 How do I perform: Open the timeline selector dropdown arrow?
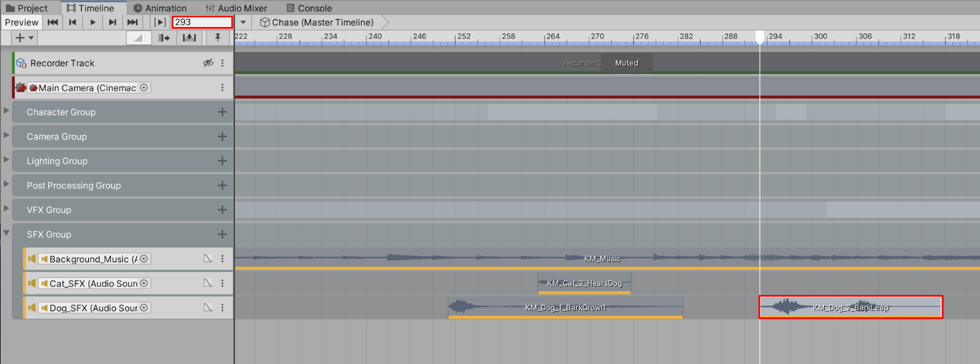pos(243,22)
